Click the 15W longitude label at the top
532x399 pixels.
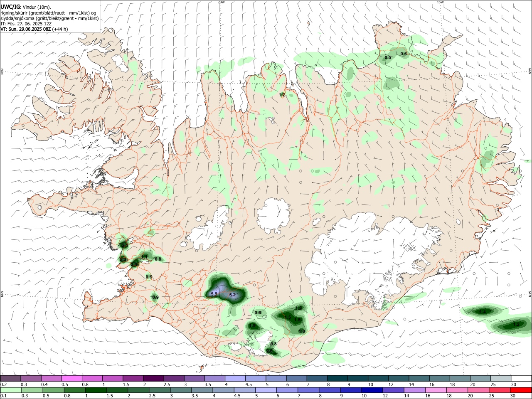click(440, 2)
